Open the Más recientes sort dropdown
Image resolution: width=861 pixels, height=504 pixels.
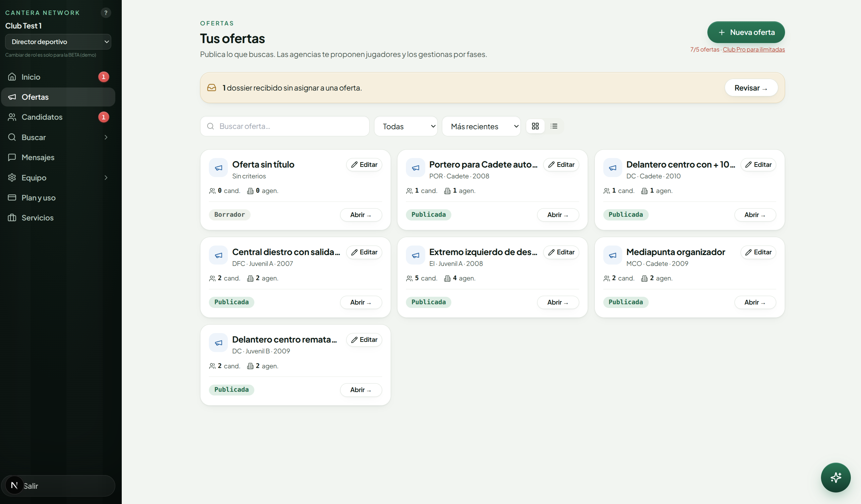pyautogui.click(x=481, y=126)
